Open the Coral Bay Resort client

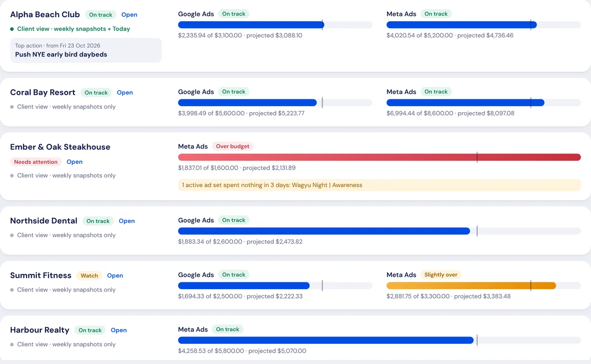coord(125,92)
